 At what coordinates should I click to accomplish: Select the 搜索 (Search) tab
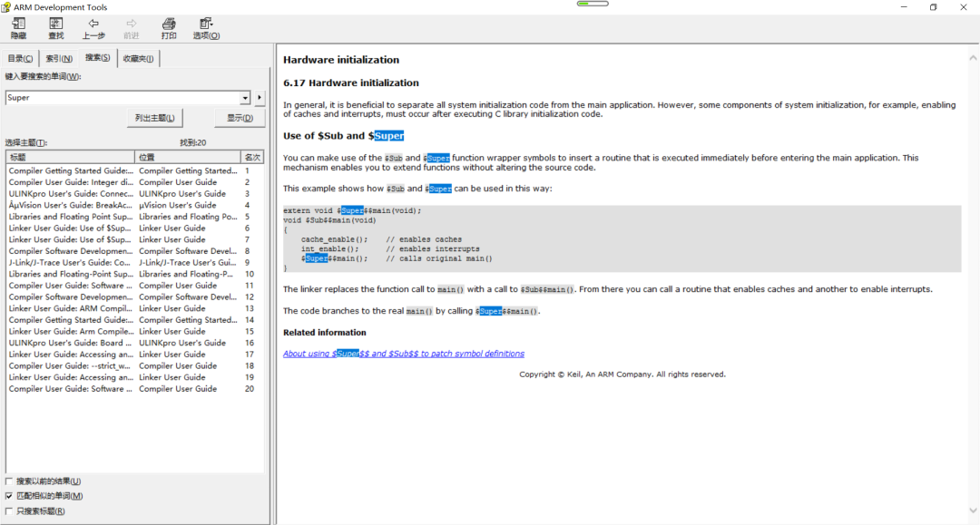coord(97,57)
